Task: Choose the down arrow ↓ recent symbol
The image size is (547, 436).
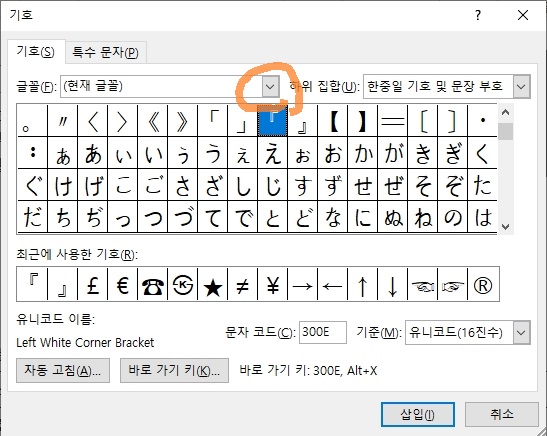Action: [392, 284]
